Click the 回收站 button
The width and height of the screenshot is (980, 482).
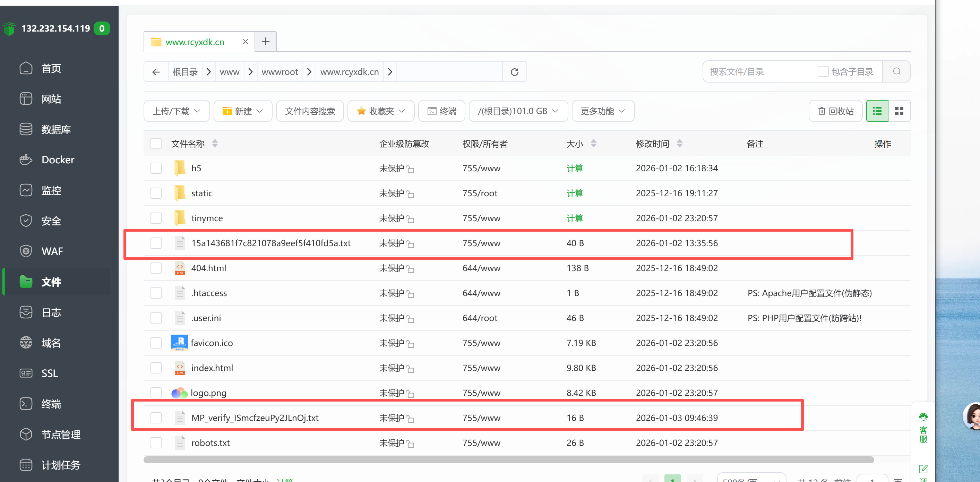(x=835, y=111)
